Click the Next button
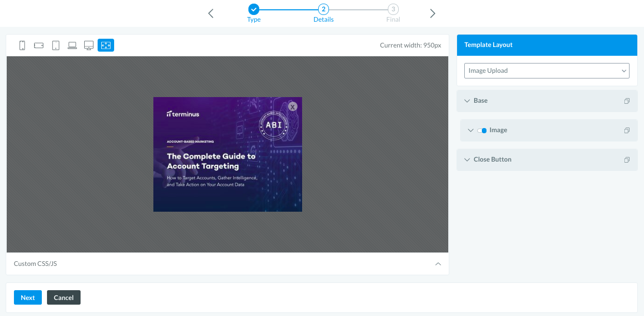 [x=28, y=297]
